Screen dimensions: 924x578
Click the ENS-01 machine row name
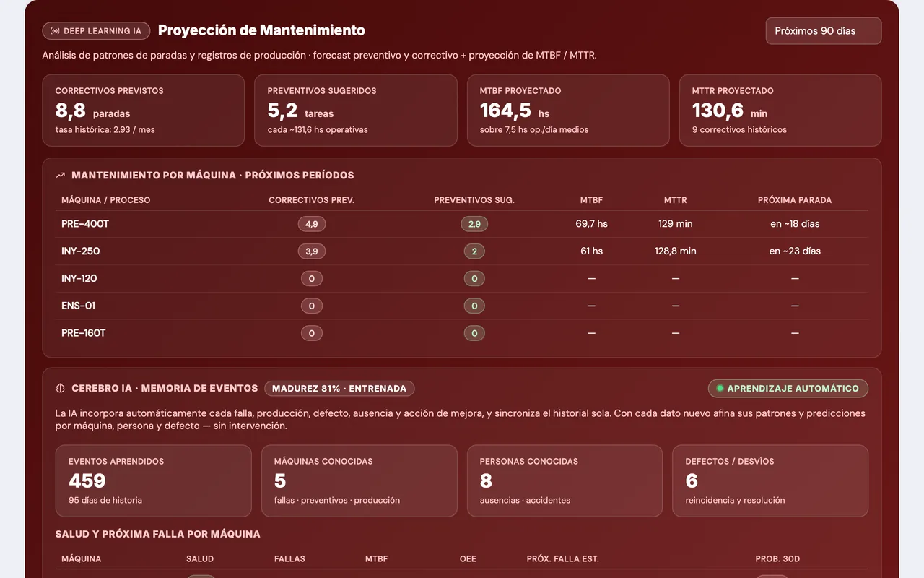tap(78, 306)
